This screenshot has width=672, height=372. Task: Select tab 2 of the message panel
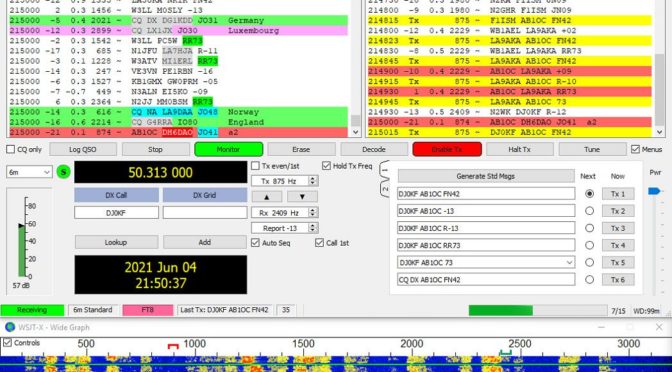tap(385, 189)
